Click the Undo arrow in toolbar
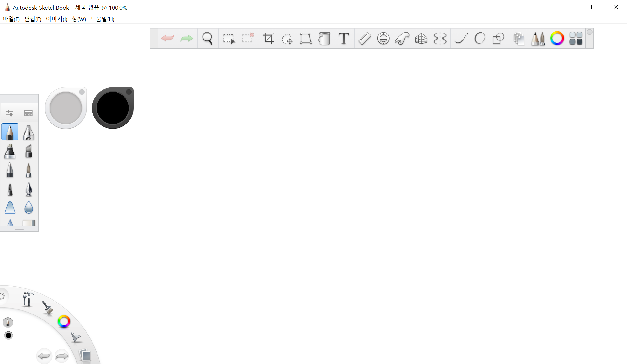The height and width of the screenshot is (364, 627). pos(167,39)
